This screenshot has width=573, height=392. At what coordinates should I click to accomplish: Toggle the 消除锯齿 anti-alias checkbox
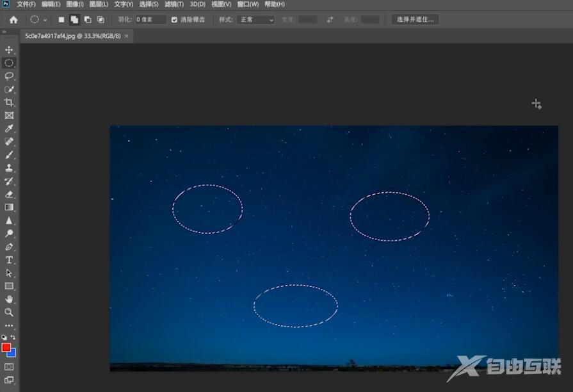point(174,20)
